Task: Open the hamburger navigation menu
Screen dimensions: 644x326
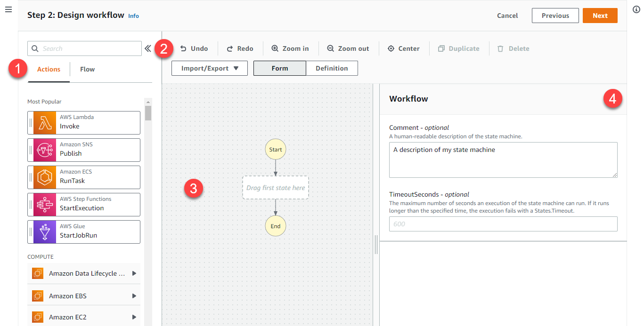Action: 8,10
